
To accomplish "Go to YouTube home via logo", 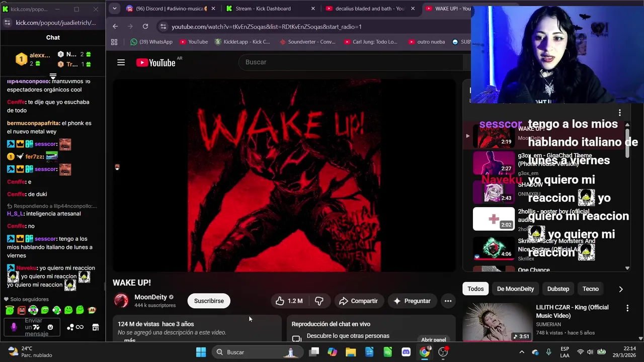I will pos(155,62).
